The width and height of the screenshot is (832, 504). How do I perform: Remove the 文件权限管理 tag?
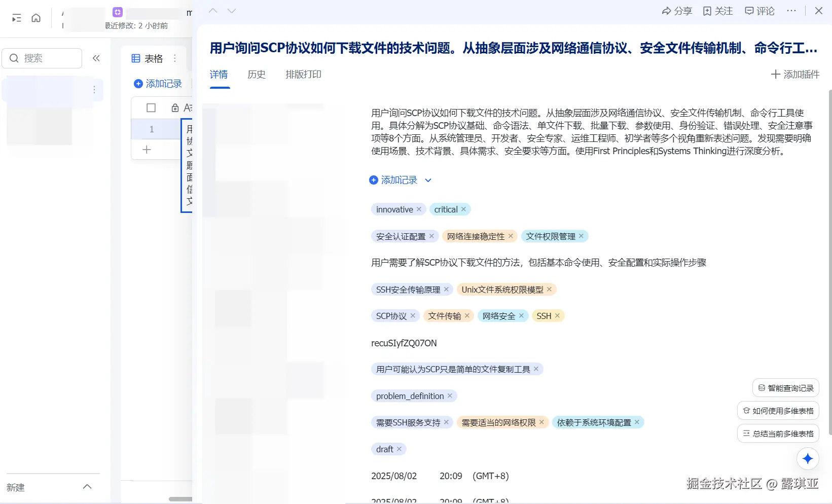(x=581, y=236)
